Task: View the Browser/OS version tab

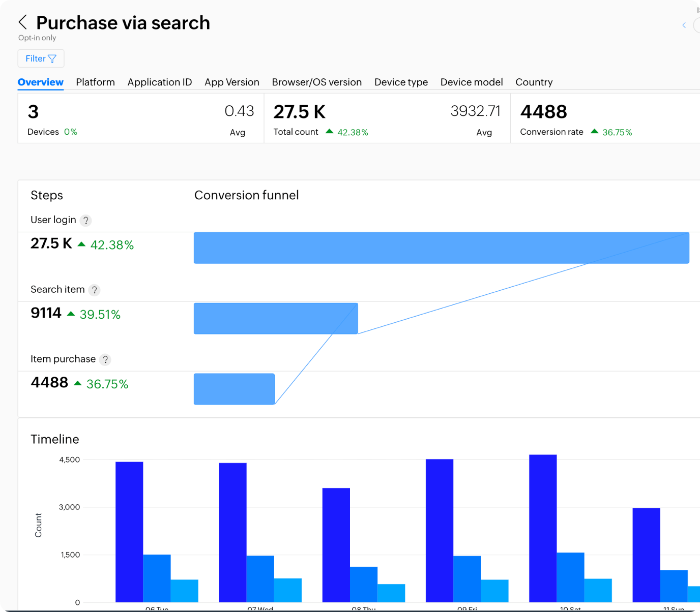Action: 316,82
